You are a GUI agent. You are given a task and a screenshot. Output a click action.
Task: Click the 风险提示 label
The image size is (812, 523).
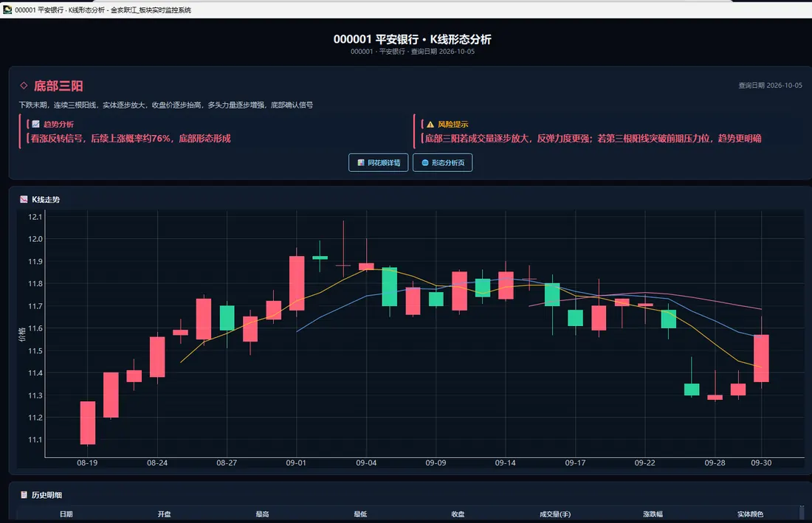coord(453,124)
